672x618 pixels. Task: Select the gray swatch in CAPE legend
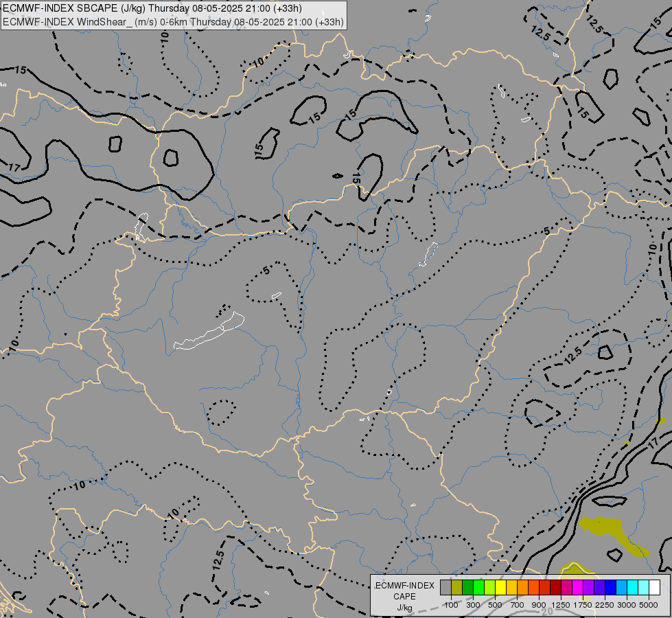coord(445,587)
